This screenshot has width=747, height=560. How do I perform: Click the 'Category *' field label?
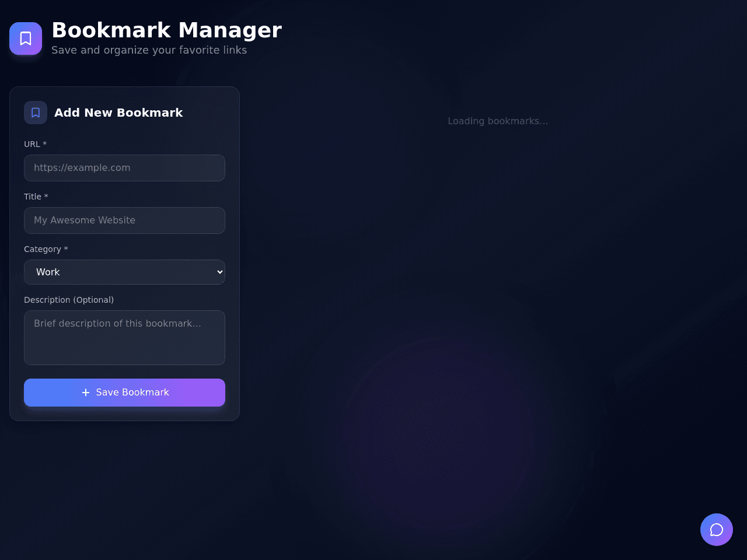click(46, 249)
